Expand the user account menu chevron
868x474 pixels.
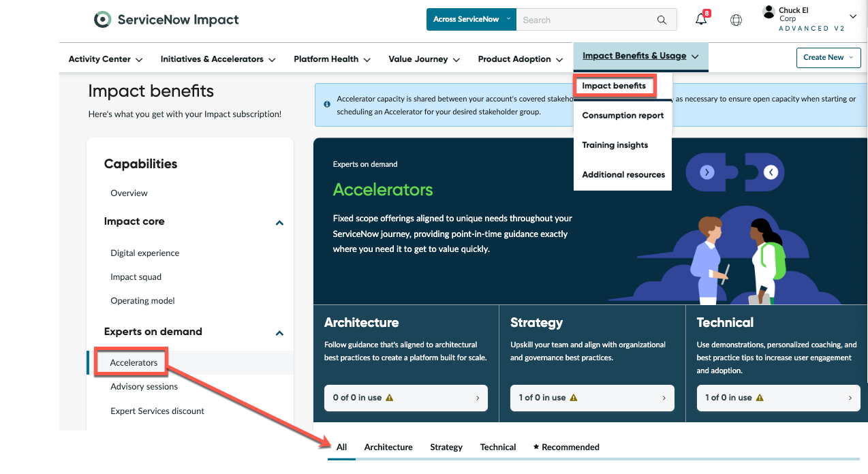(x=853, y=16)
